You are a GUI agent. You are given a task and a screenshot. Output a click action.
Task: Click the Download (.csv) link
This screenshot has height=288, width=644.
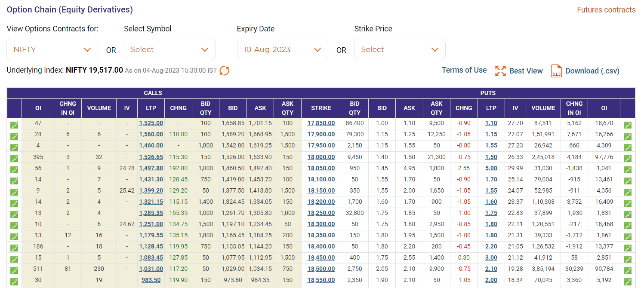592,71
